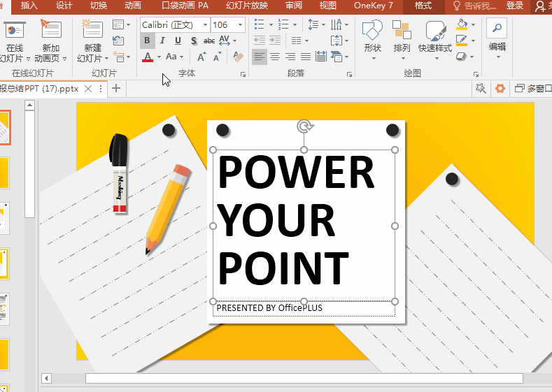This screenshot has height=392, width=552.
Task: Click the Online Slides button
Action: [x=15, y=41]
